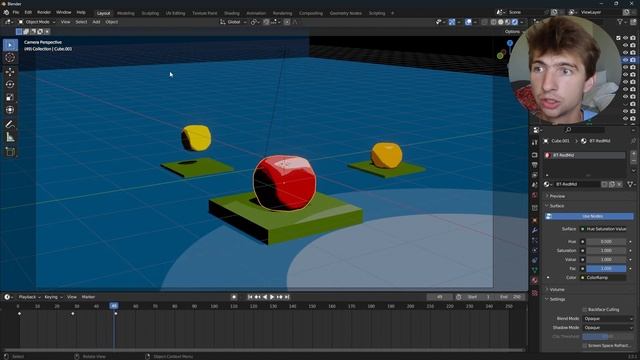Open the Blend Mode Opaque dropdown
This screenshot has height=360, width=640.
tap(608, 319)
